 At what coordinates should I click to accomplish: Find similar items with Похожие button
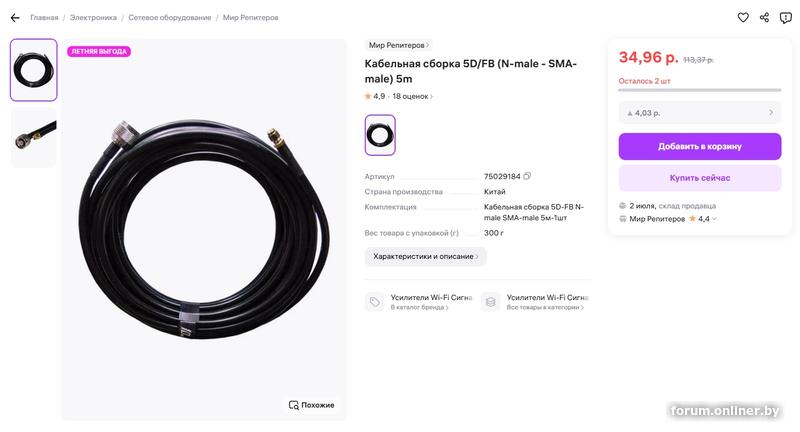pyautogui.click(x=311, y=405)
